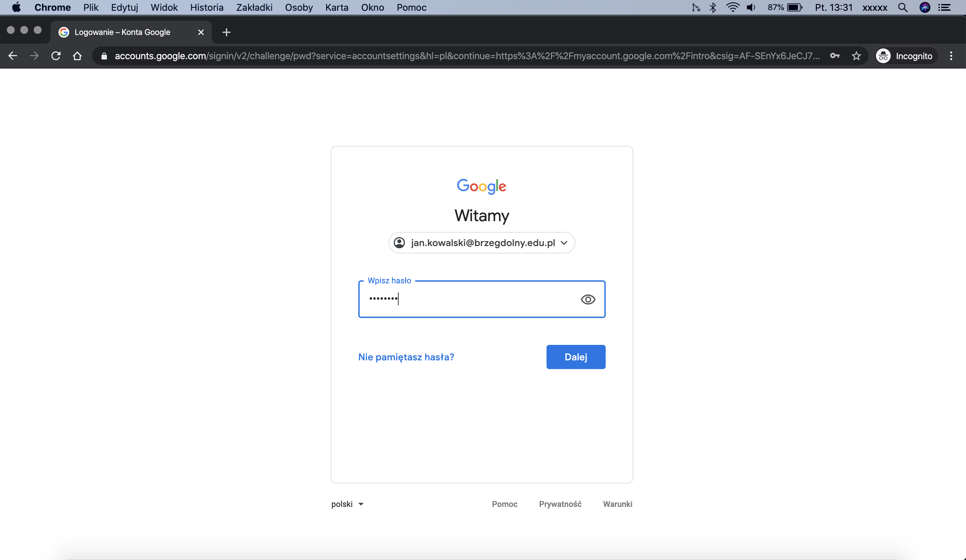This screenshot has width=966, height=560.
Task: Click the clock 'Pt. 13:31'
Action: pyautogui.click(x=833, y=7)
